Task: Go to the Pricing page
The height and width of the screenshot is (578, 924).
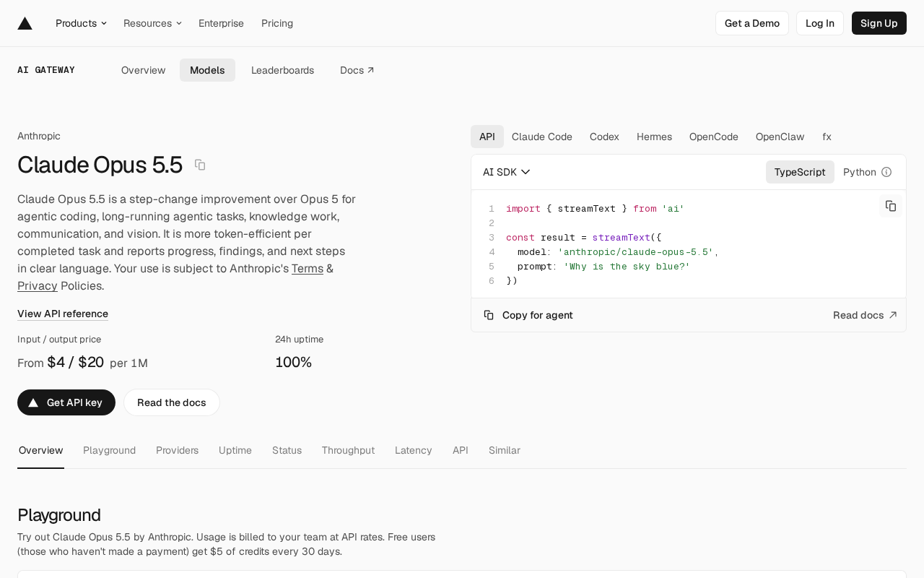Action: click(277, 23)
